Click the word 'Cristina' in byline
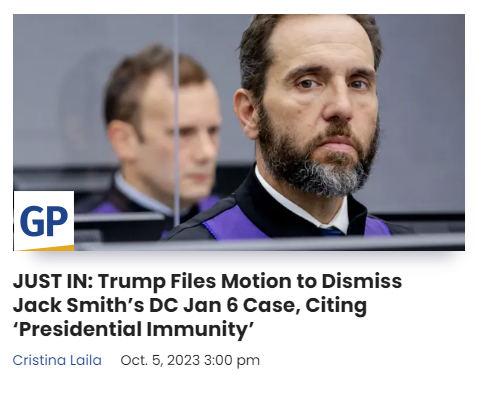 (39, 360)
